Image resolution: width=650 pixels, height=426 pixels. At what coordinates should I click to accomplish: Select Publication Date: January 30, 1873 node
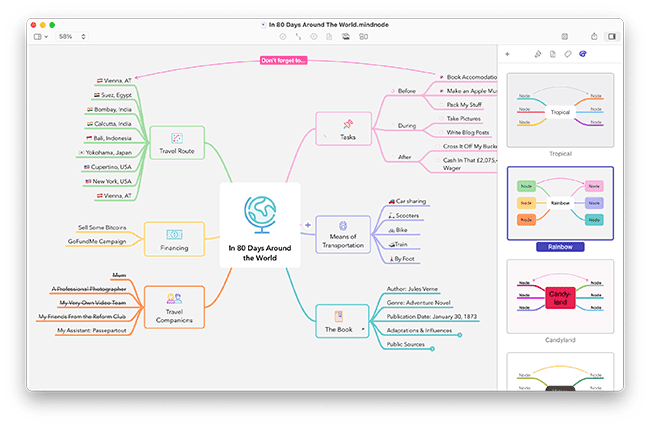432,317
